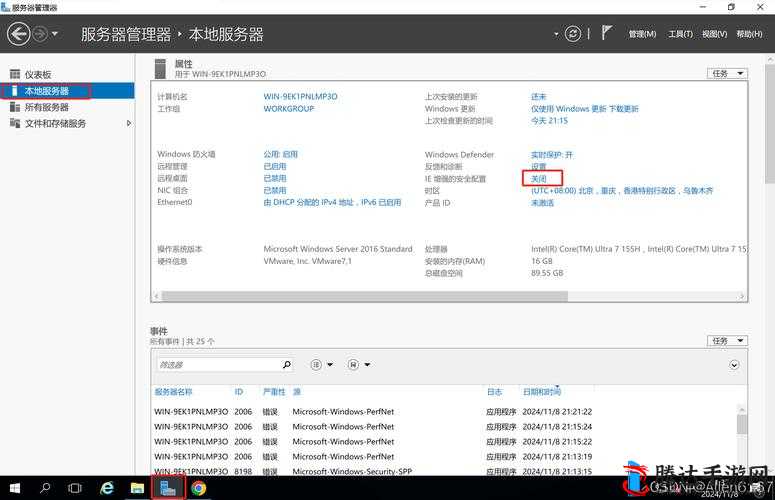This screenshot has width=775, height=500.
Task: Click IE 增强的安全配置 关闭 link
Action: (539, 178)
